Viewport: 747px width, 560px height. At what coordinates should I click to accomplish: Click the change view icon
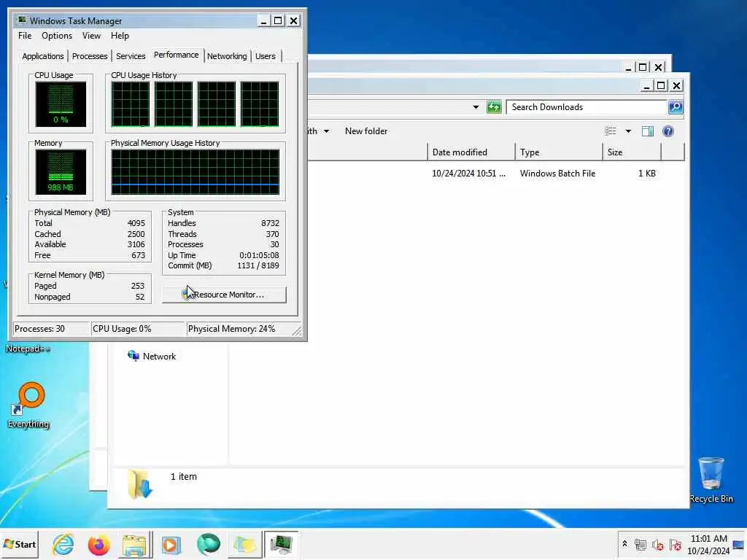pyautogui.click(x=611, y=131)
